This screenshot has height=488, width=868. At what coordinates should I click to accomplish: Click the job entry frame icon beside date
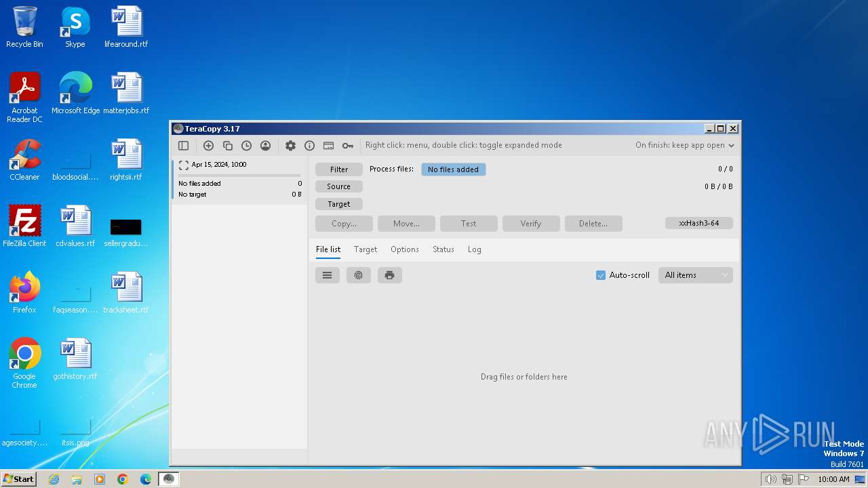coord(183,165)
